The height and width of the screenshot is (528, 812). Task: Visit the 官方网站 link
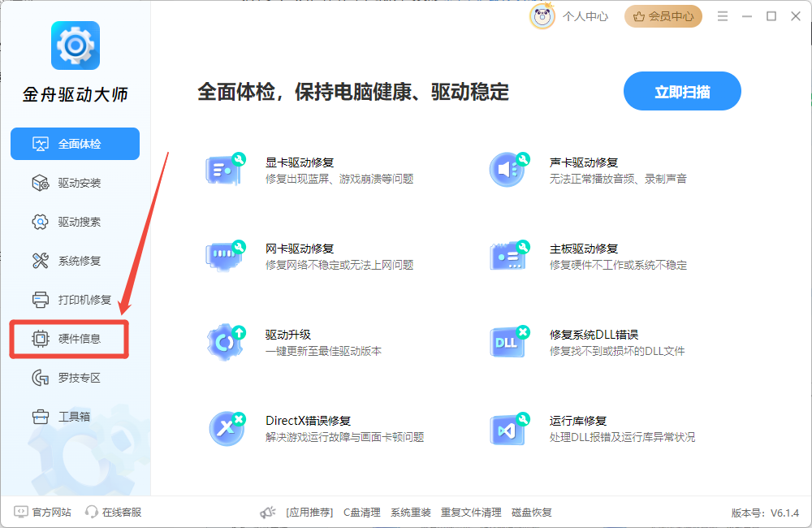42,512
